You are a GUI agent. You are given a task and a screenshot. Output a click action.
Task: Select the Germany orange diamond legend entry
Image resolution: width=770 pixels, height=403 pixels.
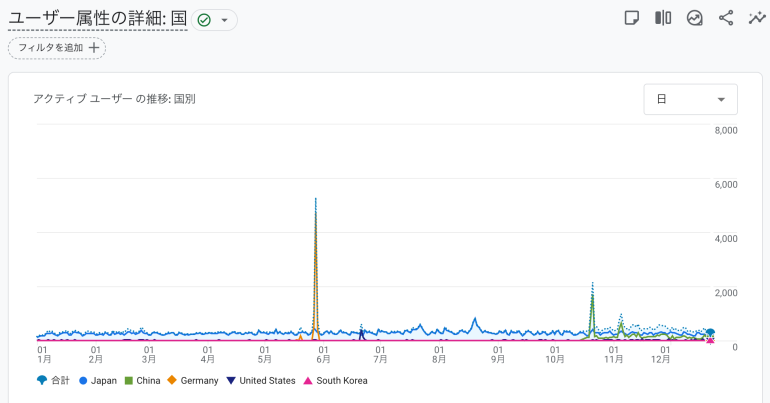click(x=192, y=380)
